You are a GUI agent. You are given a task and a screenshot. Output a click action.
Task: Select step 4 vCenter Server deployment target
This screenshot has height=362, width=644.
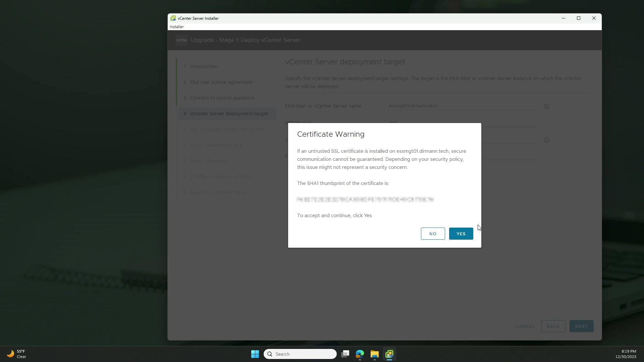click(x=227, y=114)
